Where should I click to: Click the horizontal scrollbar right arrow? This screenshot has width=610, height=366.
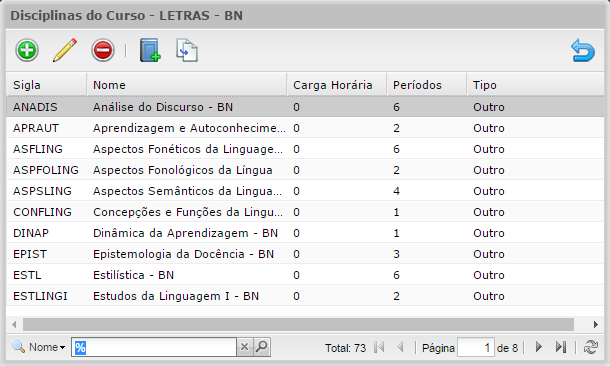596,324
